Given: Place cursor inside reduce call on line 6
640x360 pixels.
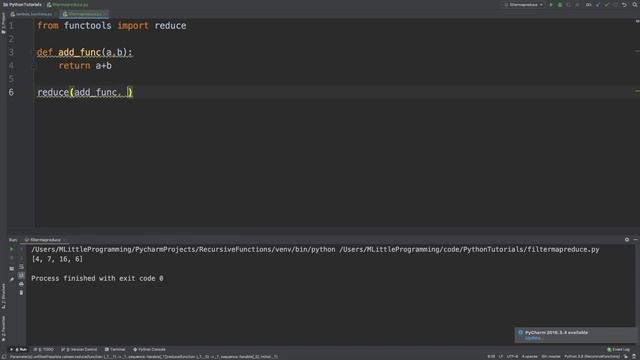Looking at the screenshot, I should (127, 92).
